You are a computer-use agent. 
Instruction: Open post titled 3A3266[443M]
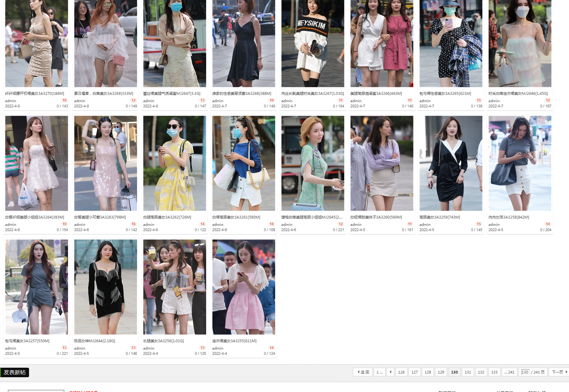pyautogui.click(x=376, y=93)
